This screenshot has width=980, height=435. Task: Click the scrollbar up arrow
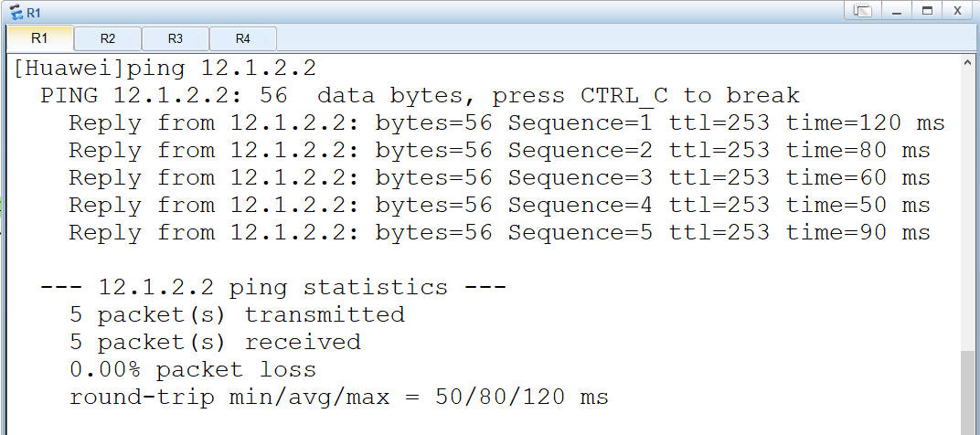click(x=967, y=62)
